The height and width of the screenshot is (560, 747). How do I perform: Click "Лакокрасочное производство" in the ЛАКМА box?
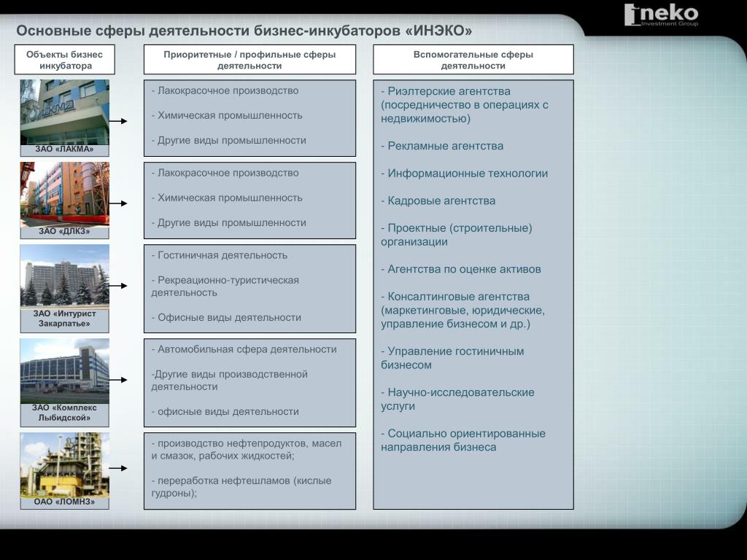pyautogui.click(x=225, y=90)
